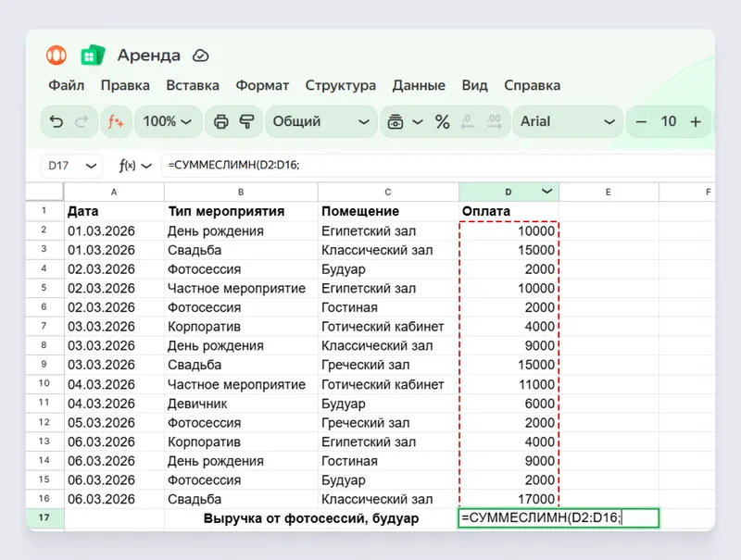Expand the currency format dropdown arrow
The width and height of the screenshot is (741, 560).
point(418,122)
